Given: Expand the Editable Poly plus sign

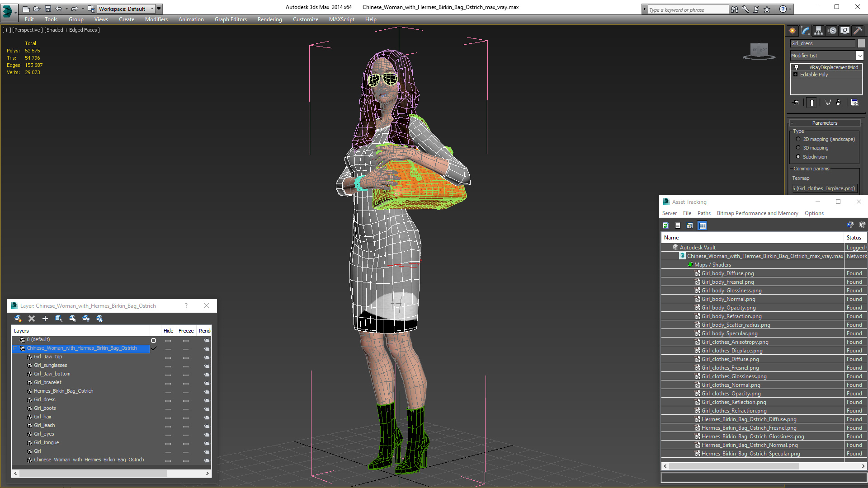Looking at the screenshot, I should pos(796,75).
